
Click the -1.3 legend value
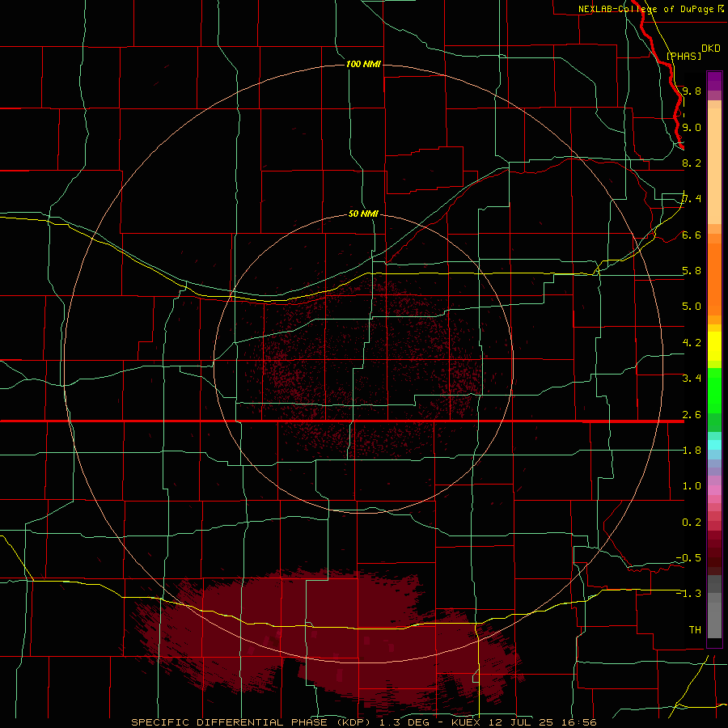(688, 594)
